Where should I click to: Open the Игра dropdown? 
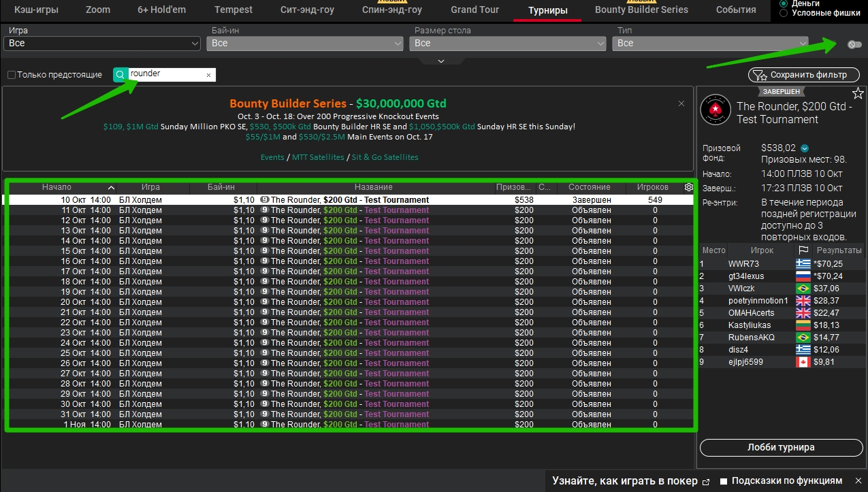point(102,43)
